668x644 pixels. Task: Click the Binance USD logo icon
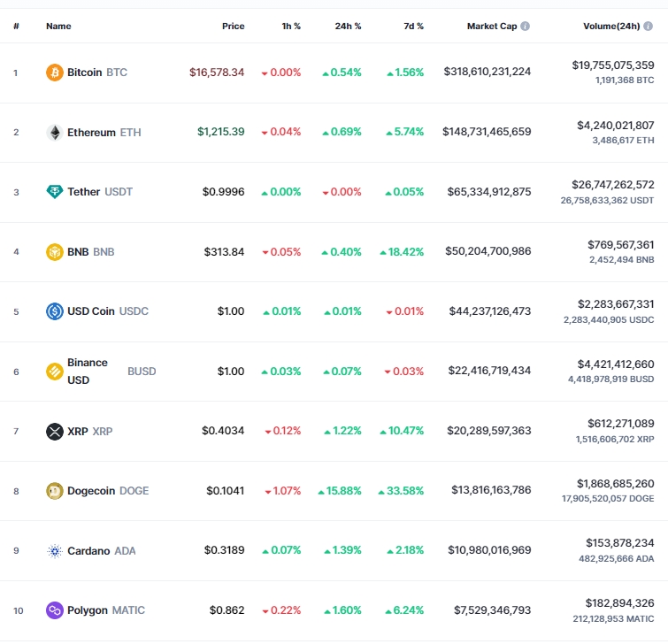coord(55,372)
